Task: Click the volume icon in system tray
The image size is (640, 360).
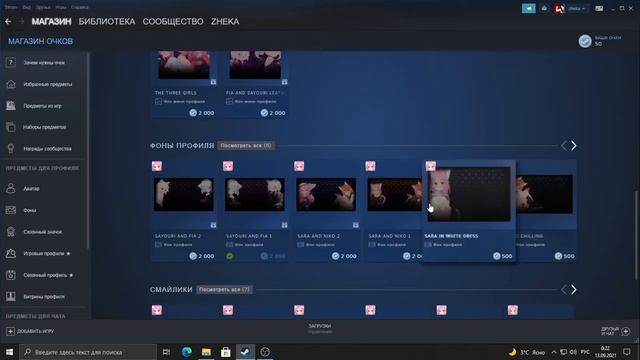Action: (573, 352)
